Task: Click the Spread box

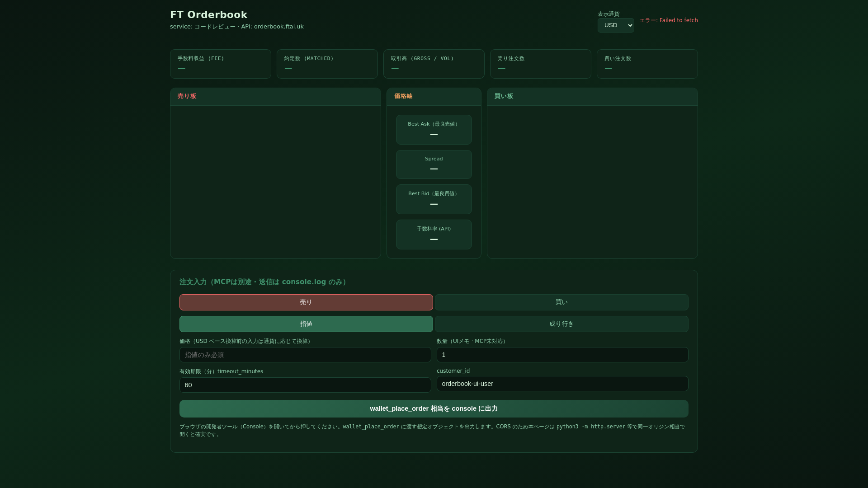Action: pyautogui.click(x=434, y=164)
